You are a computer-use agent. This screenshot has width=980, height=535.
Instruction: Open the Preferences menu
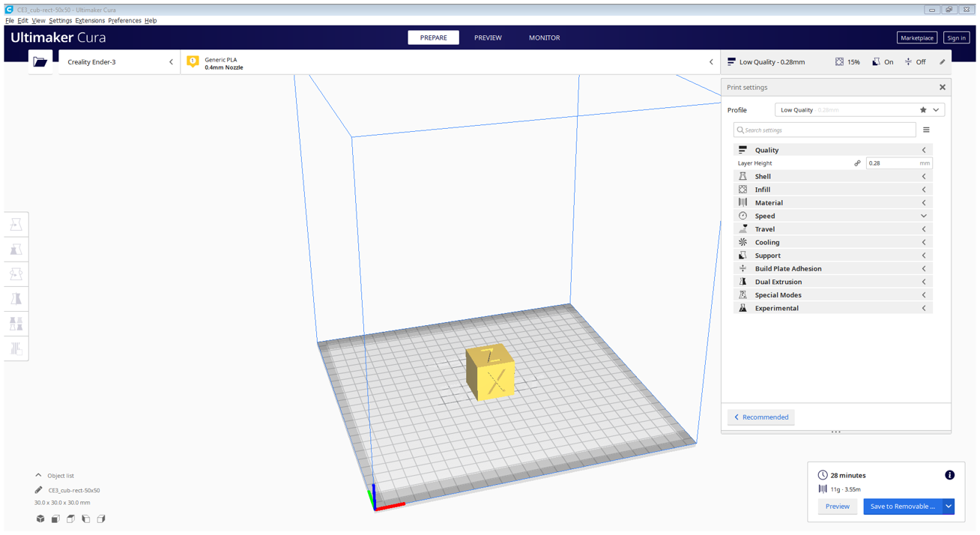(124, 21)
